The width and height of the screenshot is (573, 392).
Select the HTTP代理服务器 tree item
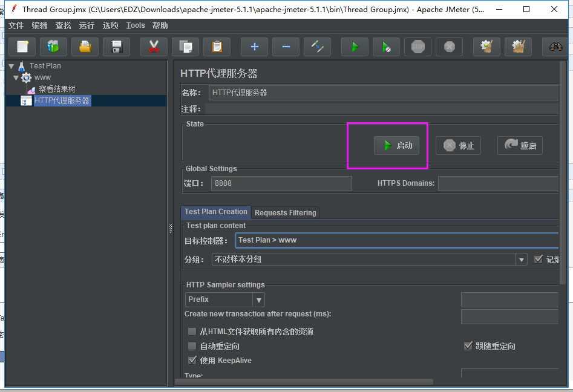pyautogui.click(x=62, y=101)
